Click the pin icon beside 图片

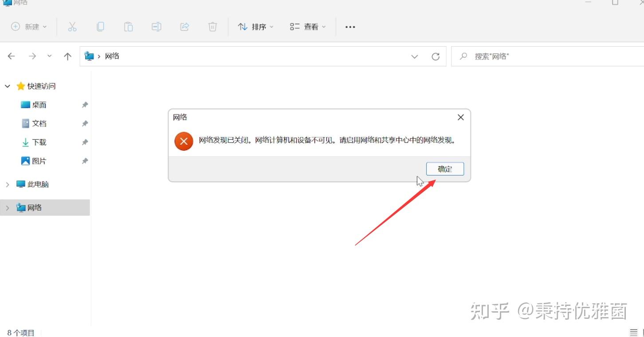(85, 161)
